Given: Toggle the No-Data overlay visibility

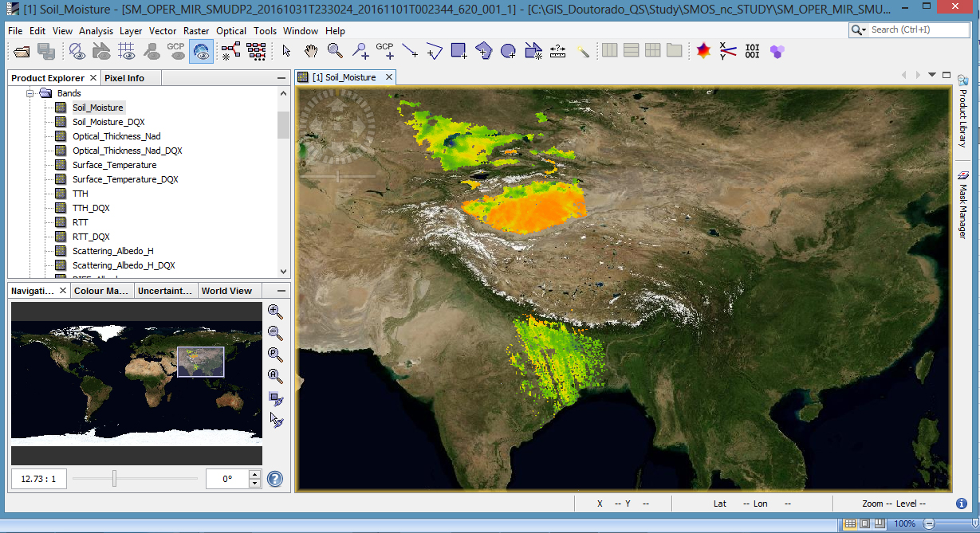Looking at the screenshot, I should point(77,51).
